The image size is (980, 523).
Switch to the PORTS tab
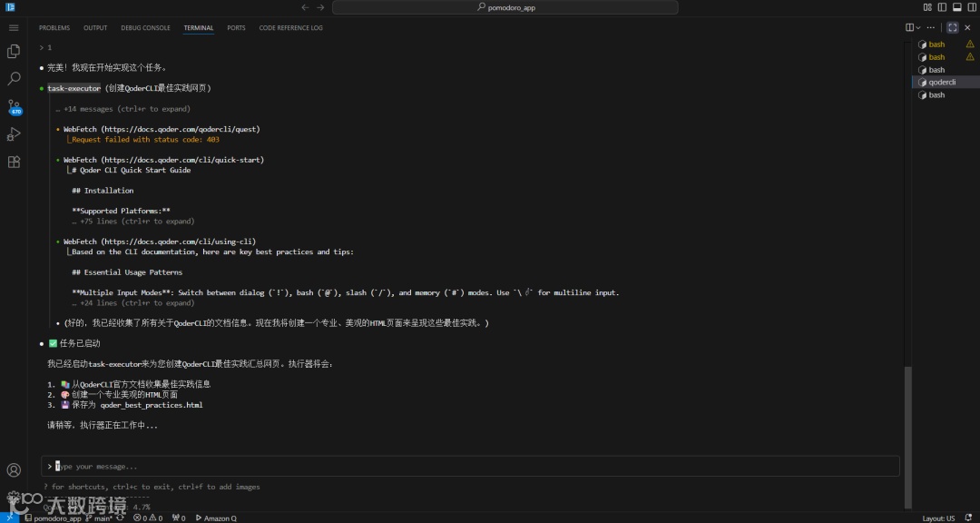point(236,28)
